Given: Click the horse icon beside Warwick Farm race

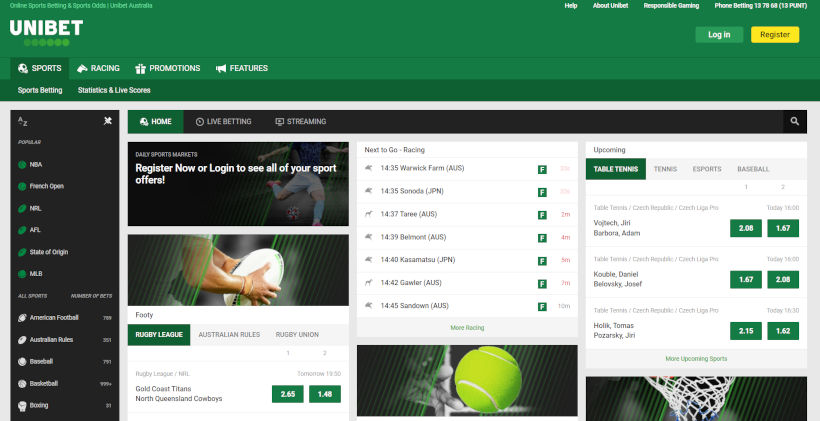Looking at the screenshot, I should click(x=369, y=168).
